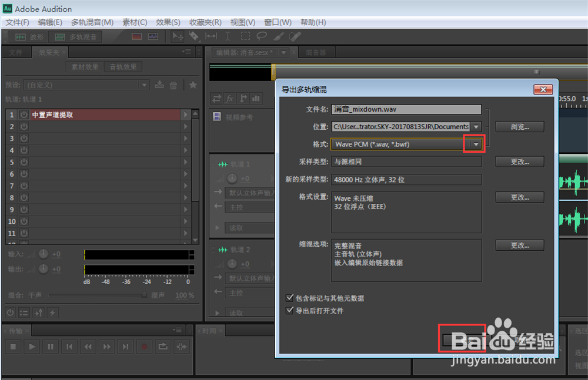This screenshot has width=588, height=380.
Task: Open the Edit menu
Action: [50, 22]
